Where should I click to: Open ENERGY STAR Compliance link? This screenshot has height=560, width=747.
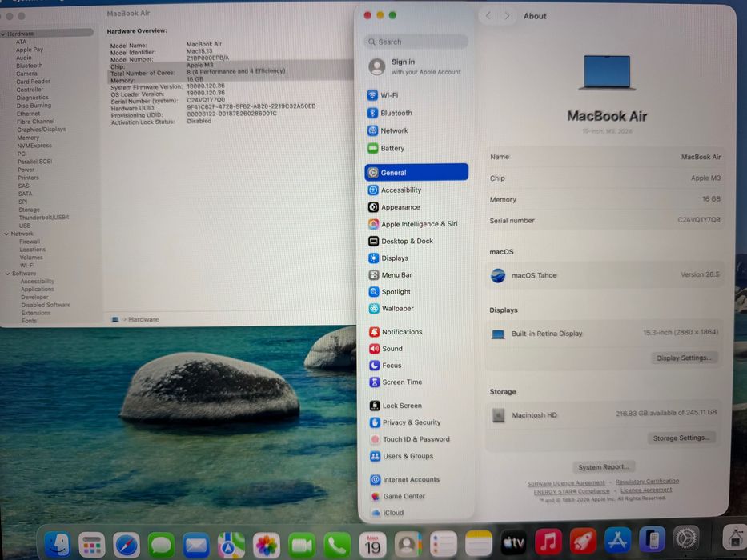(572, 491)
